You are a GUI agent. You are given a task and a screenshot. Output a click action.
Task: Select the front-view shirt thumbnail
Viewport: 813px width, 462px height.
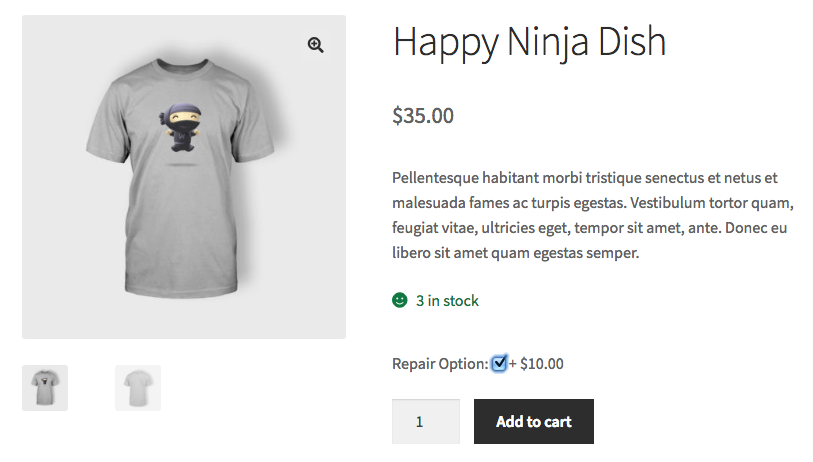[45, 388]
